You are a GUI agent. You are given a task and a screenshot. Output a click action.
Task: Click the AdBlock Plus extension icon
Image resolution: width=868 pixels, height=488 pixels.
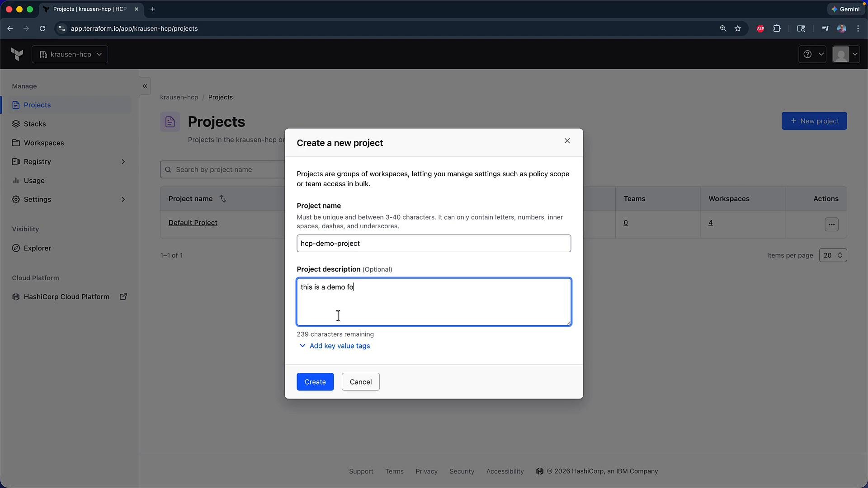(x=760, y=28)
